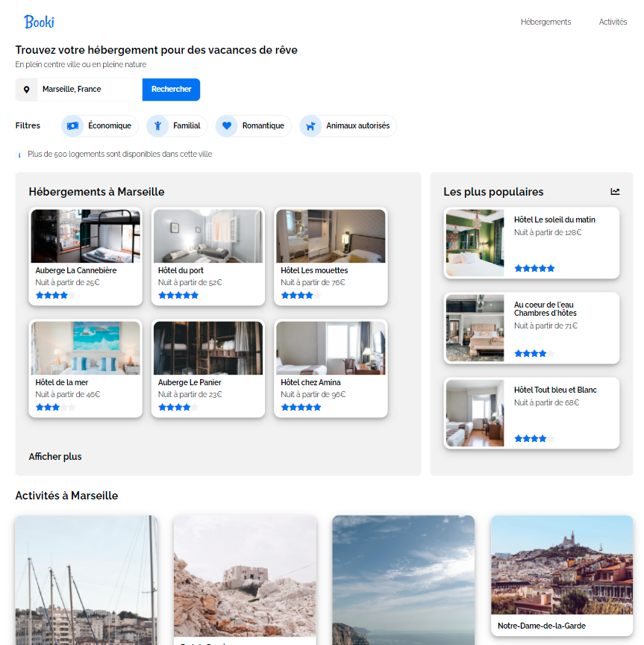Screen dimensions: 644x645
Task: Select the Familial filter
Action: [177, 126]
